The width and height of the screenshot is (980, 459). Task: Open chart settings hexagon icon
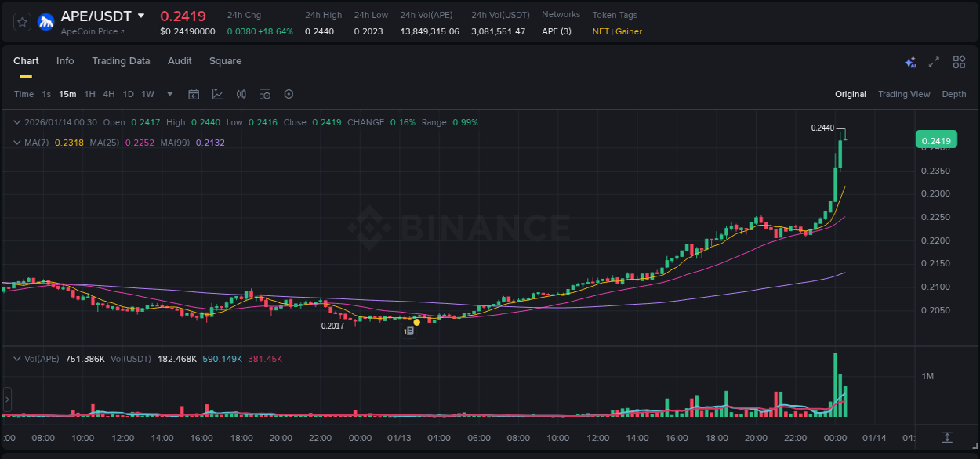pyautogui.click(x=289, y=94)
